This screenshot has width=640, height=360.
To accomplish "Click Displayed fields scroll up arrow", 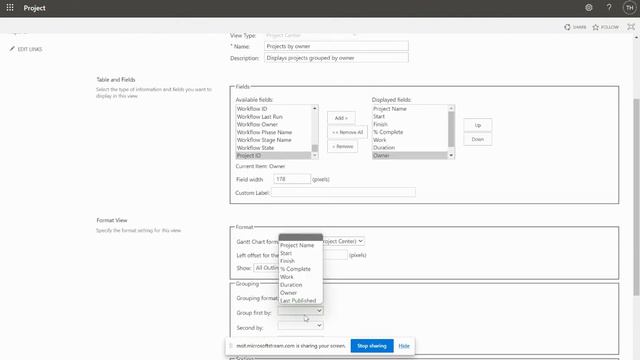I will click(x=451, y=108).
